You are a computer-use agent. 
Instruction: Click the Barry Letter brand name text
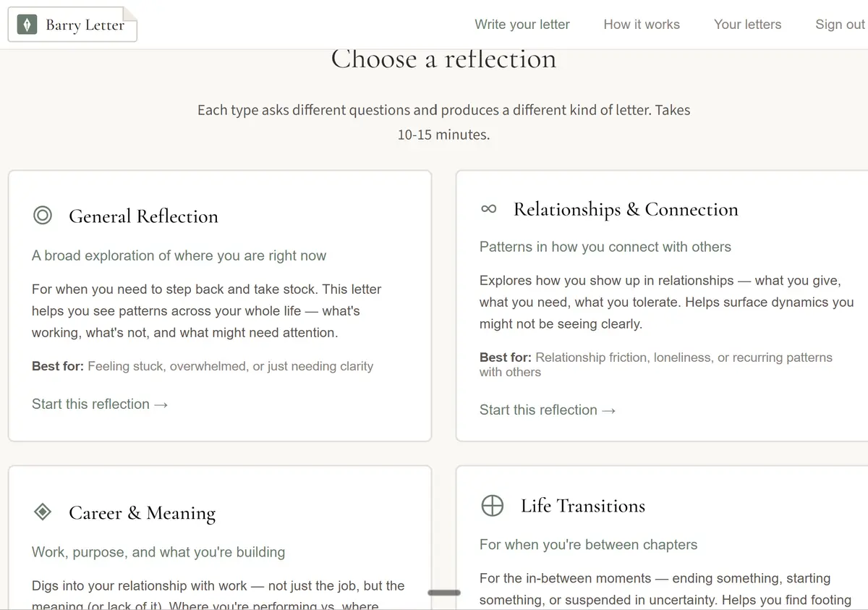85,25
